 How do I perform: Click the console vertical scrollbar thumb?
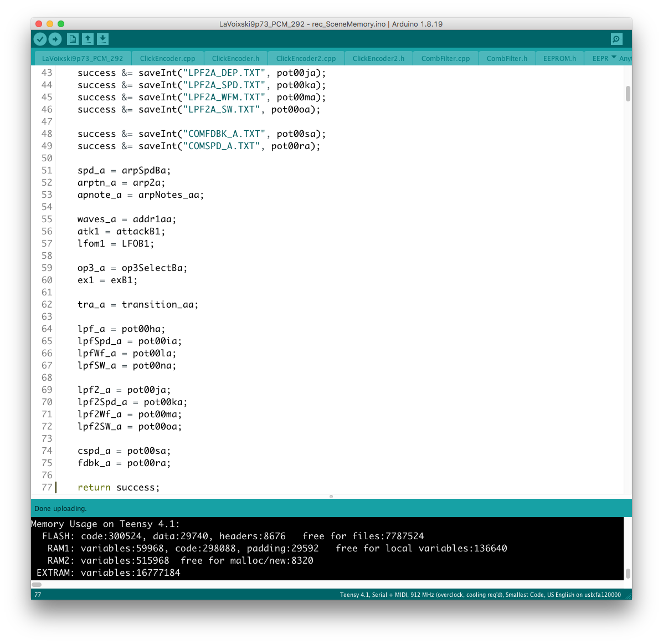(628, 574)
